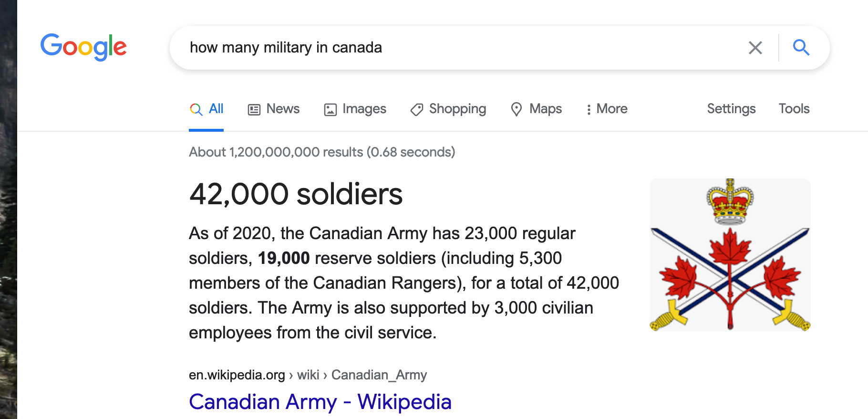
Task: Click the All tab magnifier icon
Action: pyautogui.click(x=196, y=109)
